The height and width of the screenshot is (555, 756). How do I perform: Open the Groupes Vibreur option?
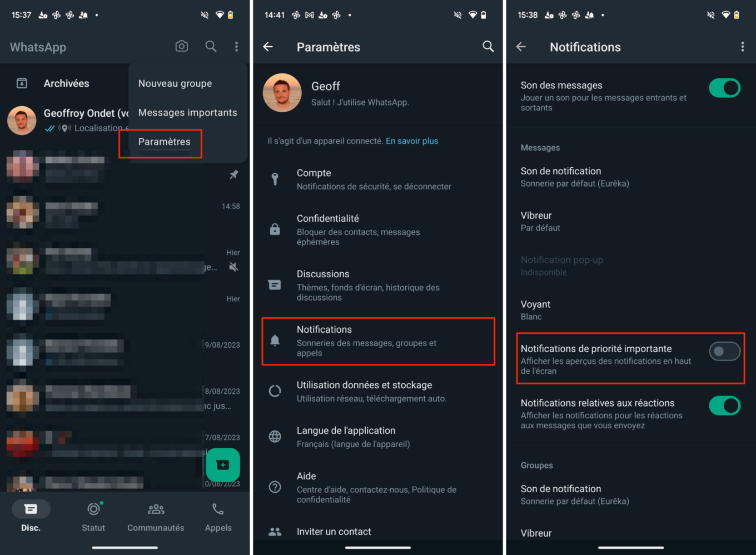tap(631, 533)
